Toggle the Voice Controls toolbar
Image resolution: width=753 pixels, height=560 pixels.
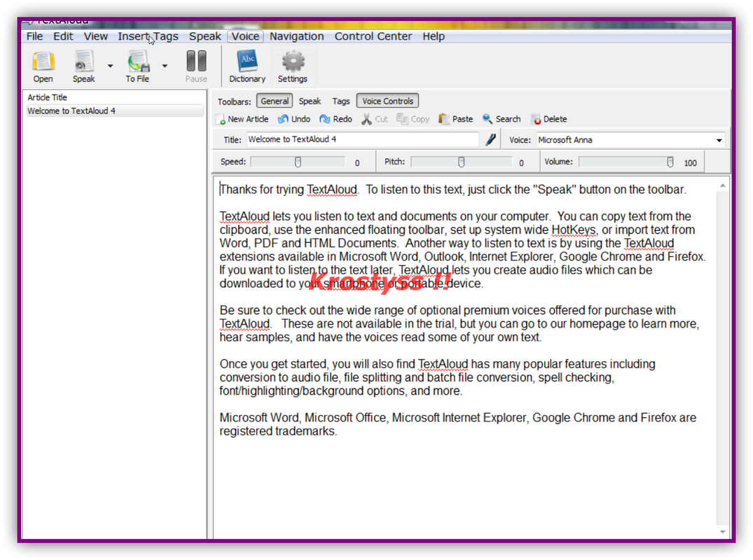click(x=387, y=101)
